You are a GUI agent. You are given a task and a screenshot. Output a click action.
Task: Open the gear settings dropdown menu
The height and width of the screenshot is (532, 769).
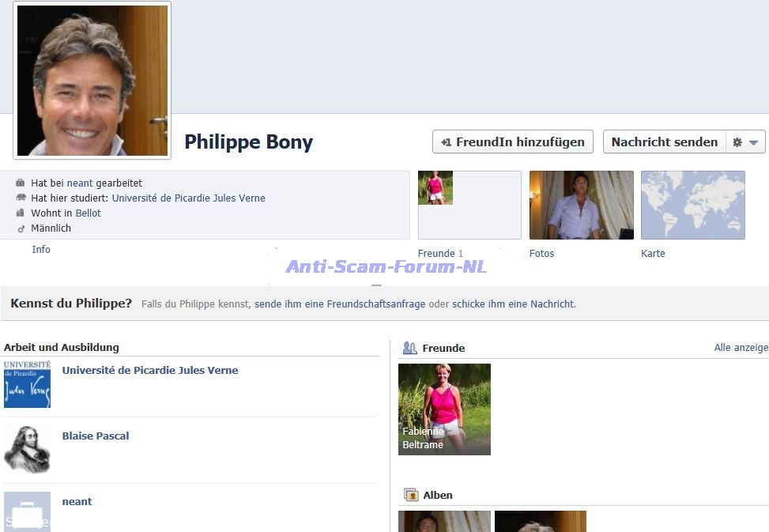(x=745, y=142)
